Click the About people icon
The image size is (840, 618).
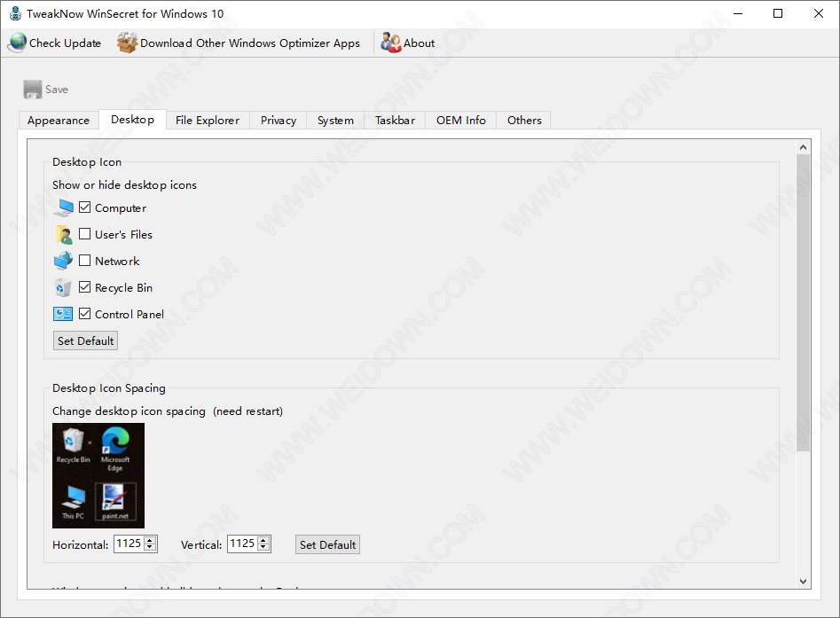click(390, 43)
